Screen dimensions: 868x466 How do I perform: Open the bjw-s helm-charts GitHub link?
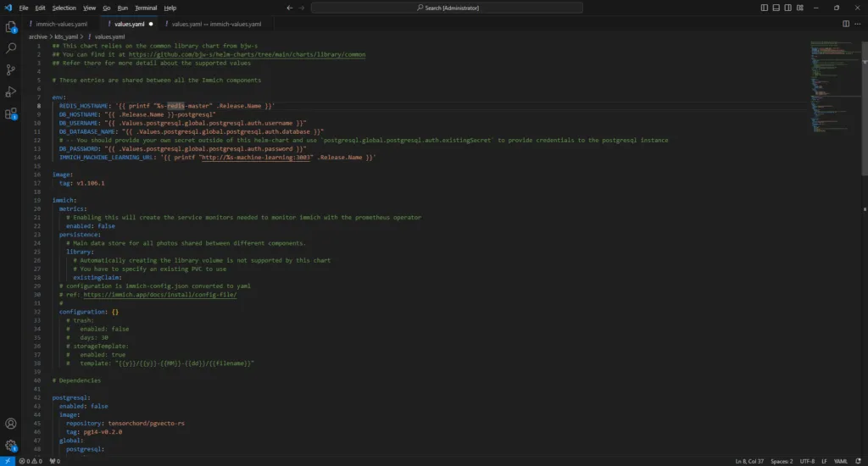point(247,55)
